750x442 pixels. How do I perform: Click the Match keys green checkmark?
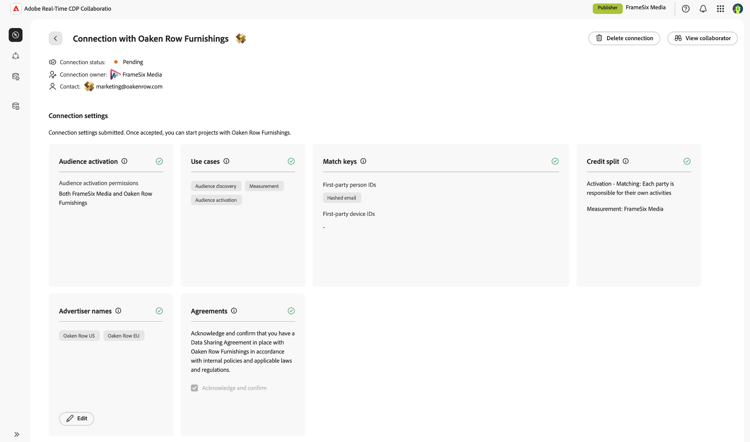tap(555, 161)
